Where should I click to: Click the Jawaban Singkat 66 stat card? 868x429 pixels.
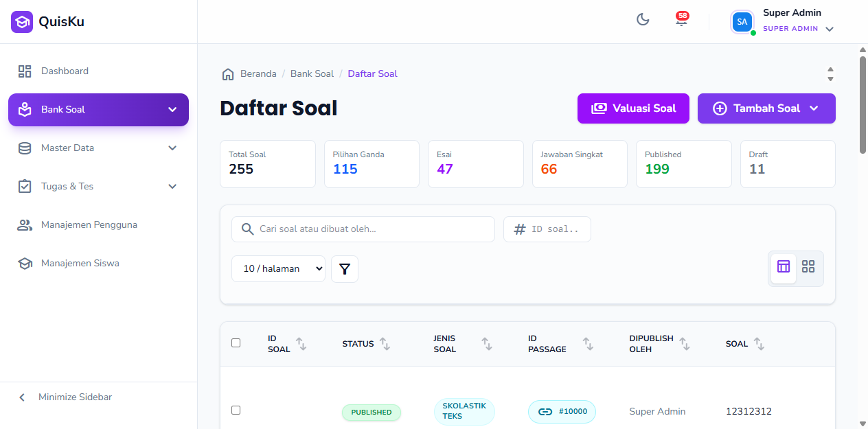coord(580,164)
